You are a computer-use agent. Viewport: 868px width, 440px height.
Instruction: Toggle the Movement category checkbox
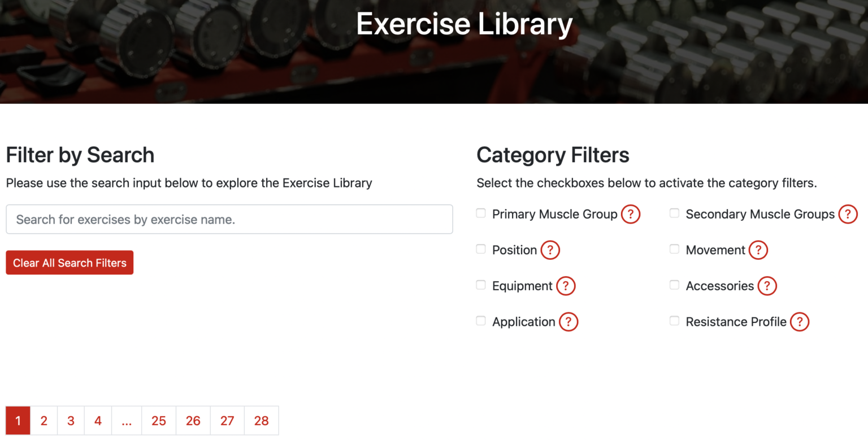pos(674,249)
